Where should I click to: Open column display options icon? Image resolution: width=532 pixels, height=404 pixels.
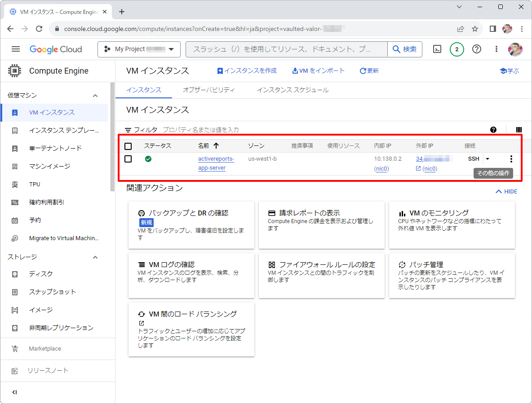tap(519, 130)
